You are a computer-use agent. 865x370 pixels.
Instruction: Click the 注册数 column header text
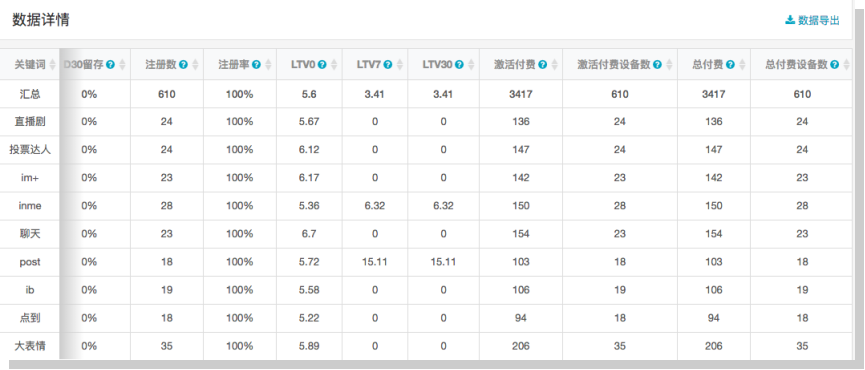161,65
